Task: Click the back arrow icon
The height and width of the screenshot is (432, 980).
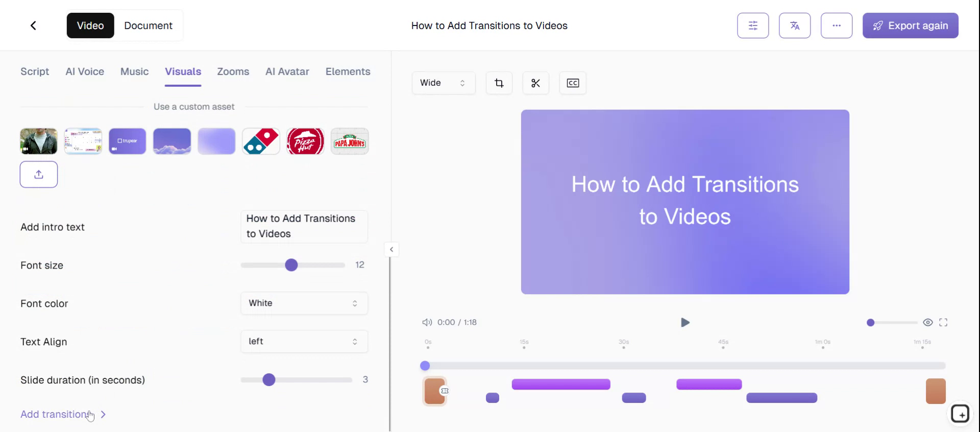Action: point(33,26)
